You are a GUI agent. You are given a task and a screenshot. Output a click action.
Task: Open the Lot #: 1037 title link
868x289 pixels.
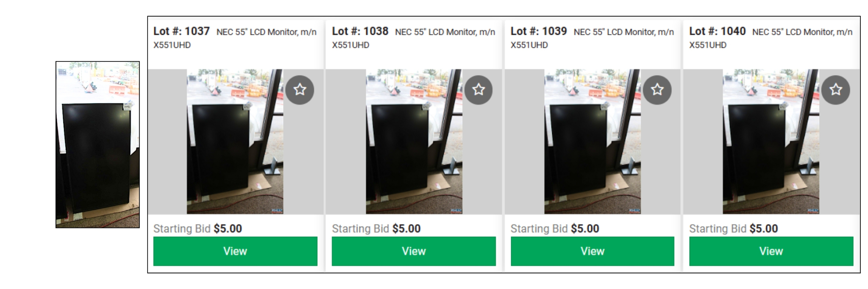coord(181,31)
